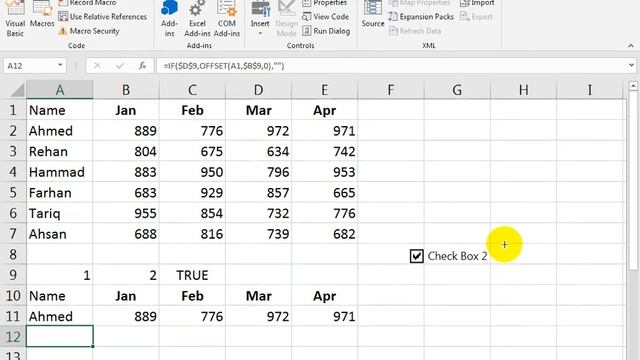Image resolution: width=640 pixels, height=360 pixels.
Task: Open the Add-ins button
Action: tap(169, 19)
